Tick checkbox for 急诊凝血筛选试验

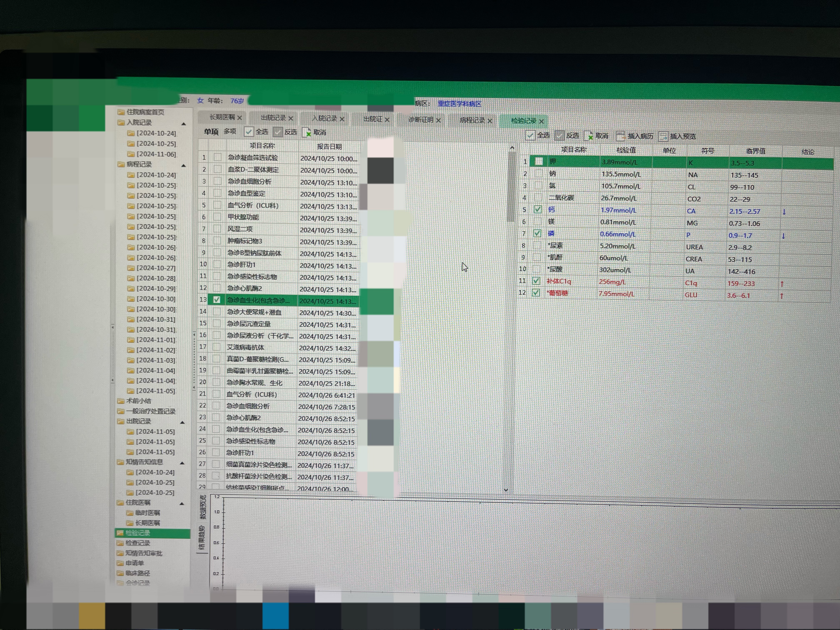(x=217, y=157)
